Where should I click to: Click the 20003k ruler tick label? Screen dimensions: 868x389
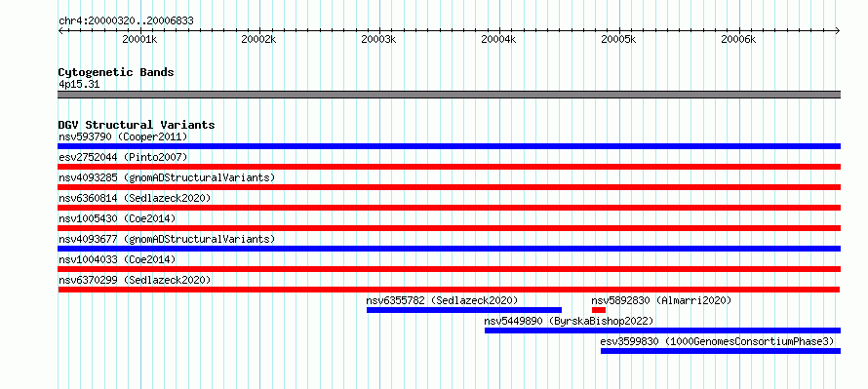tap(378, 39)
